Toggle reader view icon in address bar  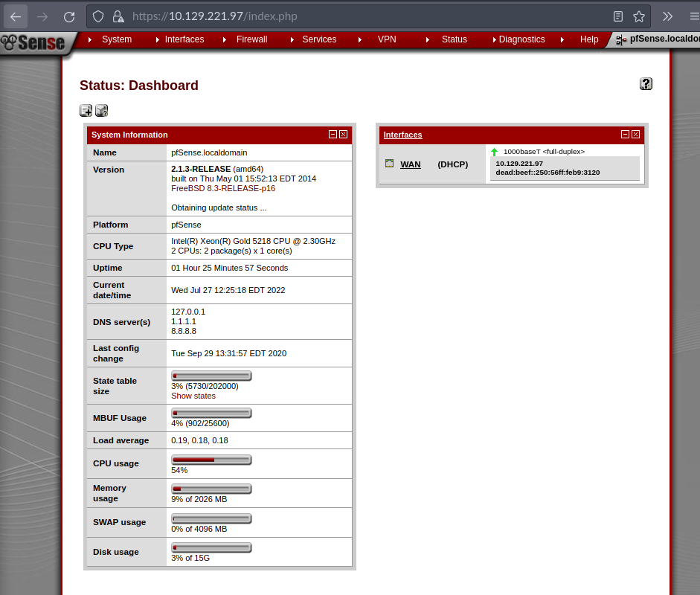click(618, 16)
